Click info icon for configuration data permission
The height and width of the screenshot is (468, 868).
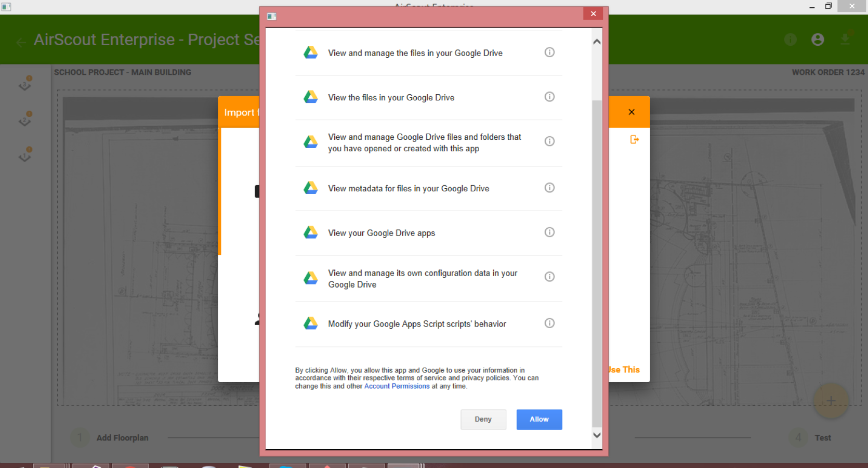coord(549,277)
